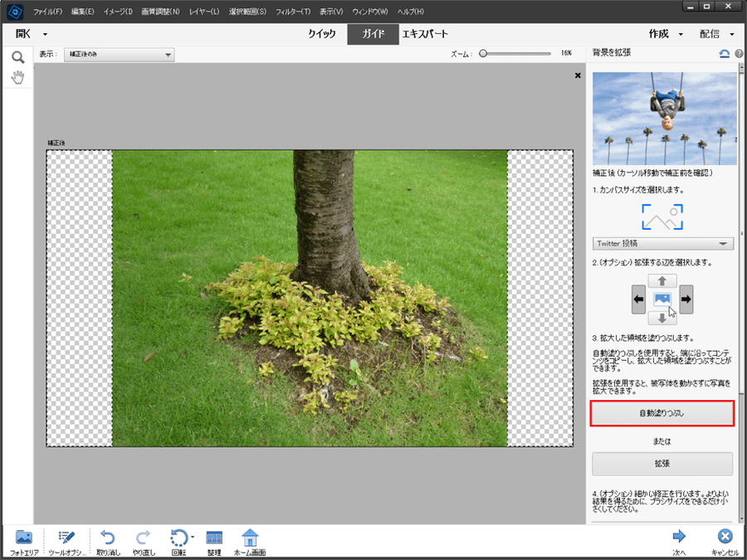This screenshot has width=747, height=560.
Task: Go to ホーム画面 home screen
Action: click(249, 539)
